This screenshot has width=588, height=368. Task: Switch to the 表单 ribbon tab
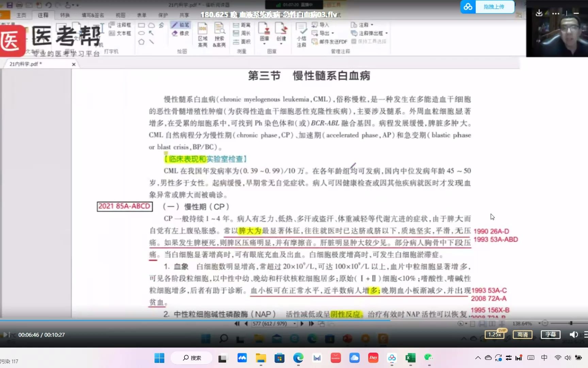[x=142, y=15]
